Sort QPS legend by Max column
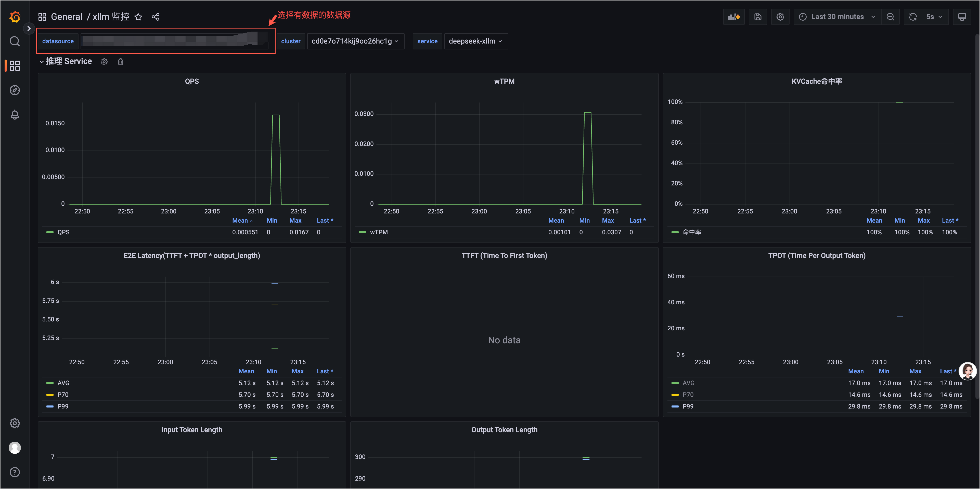 [x=295, y=220]
